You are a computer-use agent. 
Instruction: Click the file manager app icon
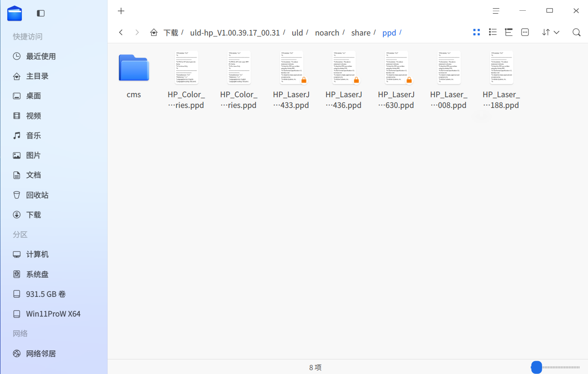[x=15, y=13]
